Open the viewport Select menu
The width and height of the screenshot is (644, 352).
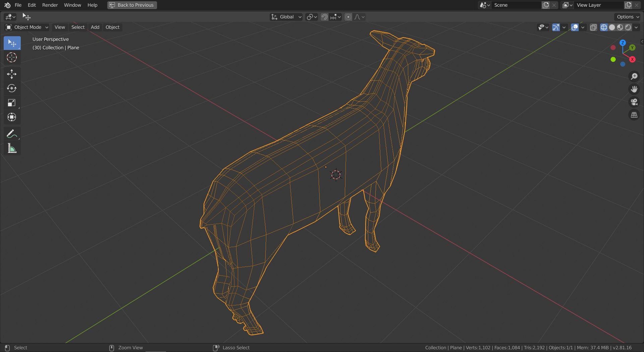pos(78,27)
